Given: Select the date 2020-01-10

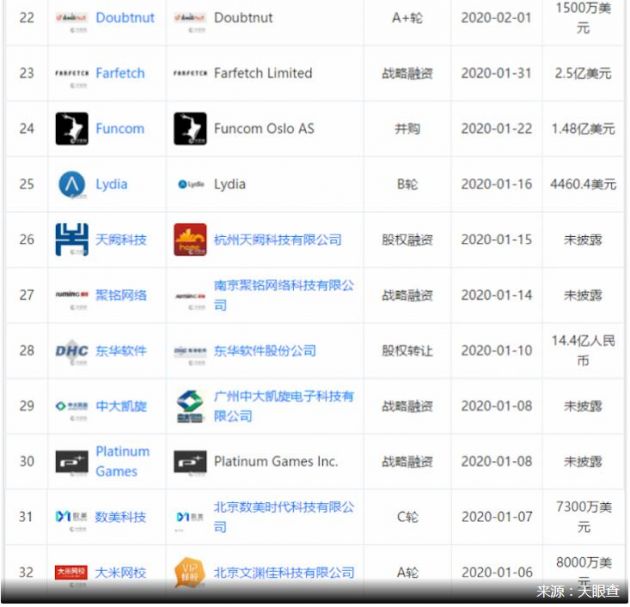Looking at the screenshot, I should pos(497,351).
